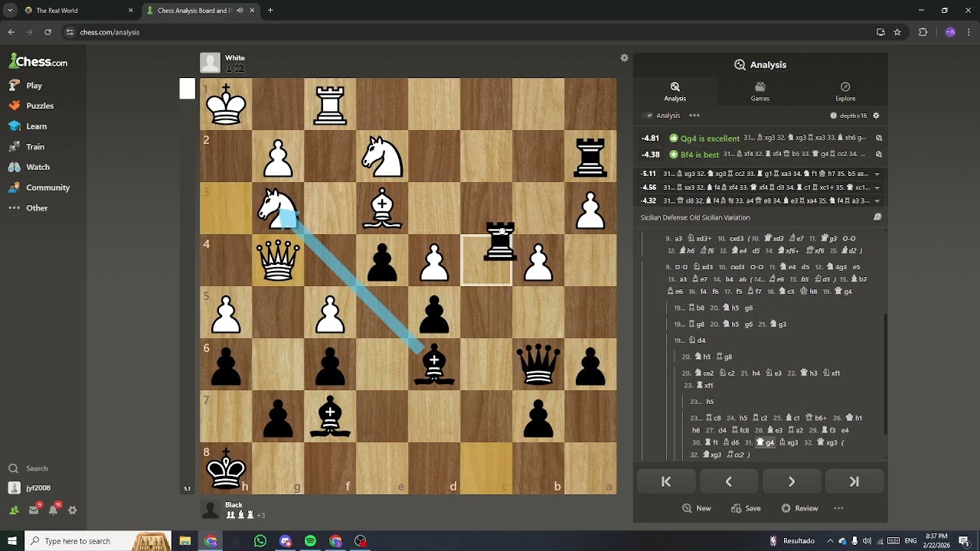The width and height of the screenshot is (980, 551).
Task: Click Sicilian Defense: Old Sicilian Variation text
Action: pos(695,217)
